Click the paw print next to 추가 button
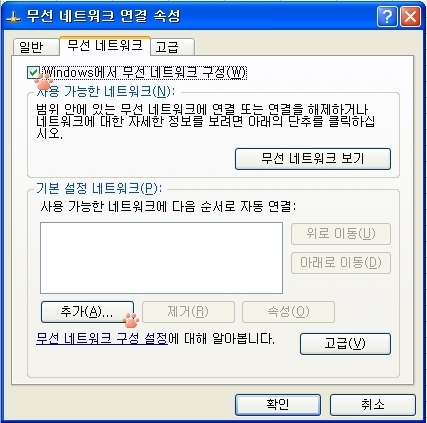The image size is (427, 423). pos(131,320)
